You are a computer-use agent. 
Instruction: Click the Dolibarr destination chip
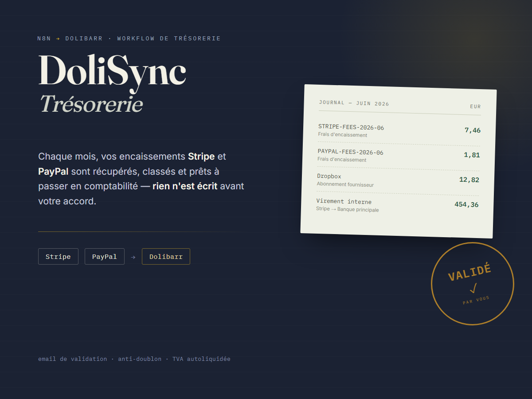tap(166, 257)
